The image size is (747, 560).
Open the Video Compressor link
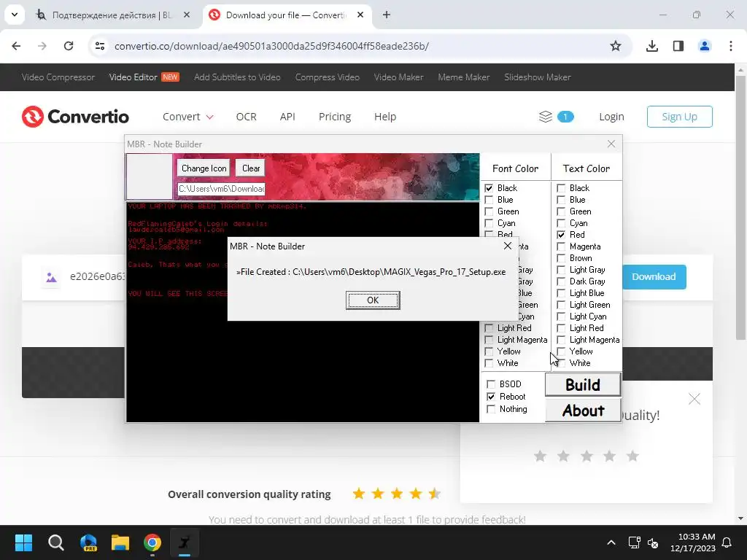tap(58, 77)
